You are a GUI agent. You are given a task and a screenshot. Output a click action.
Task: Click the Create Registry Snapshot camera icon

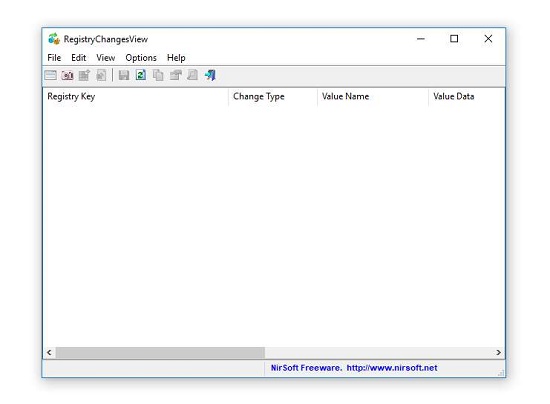(67, 75)
